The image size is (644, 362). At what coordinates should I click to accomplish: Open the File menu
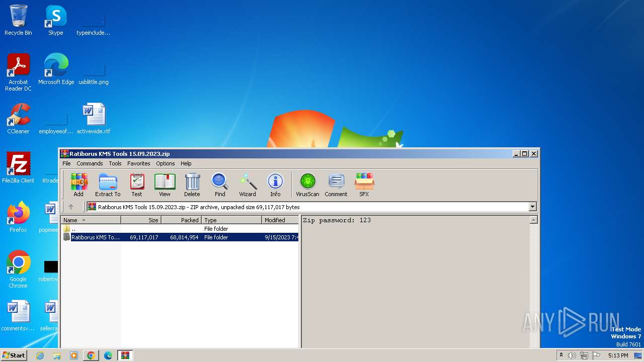66,163
